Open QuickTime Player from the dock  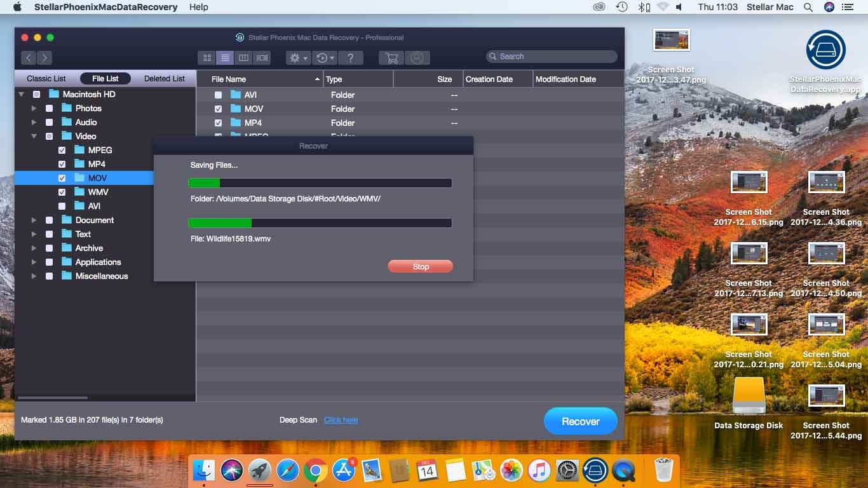[623, 470]
